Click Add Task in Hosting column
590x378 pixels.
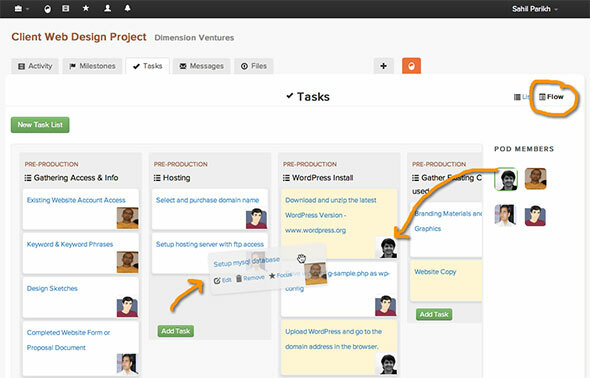[x=176, y=331]
